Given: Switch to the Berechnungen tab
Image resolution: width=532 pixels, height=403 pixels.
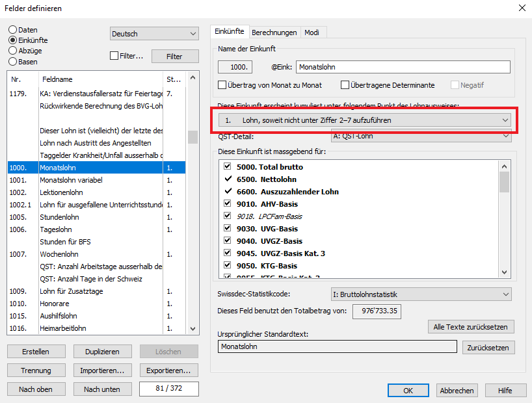Looking at the screenshot, I should pos(274,32).
